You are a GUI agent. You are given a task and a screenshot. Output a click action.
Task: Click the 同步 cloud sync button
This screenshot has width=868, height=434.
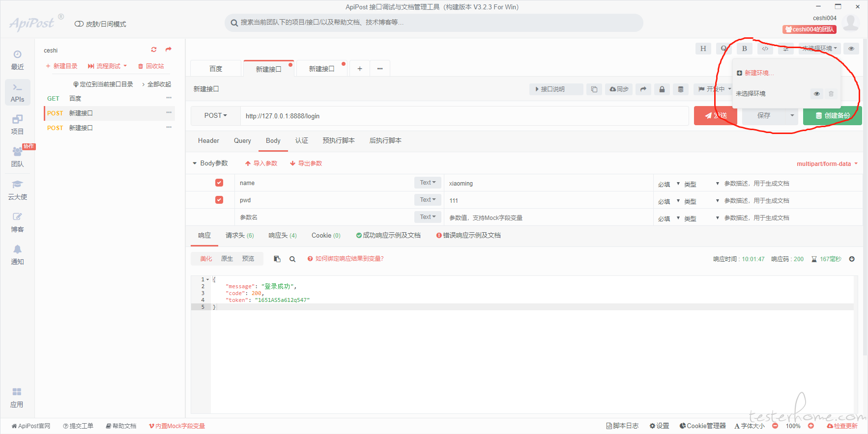click(x=619, y=89)
